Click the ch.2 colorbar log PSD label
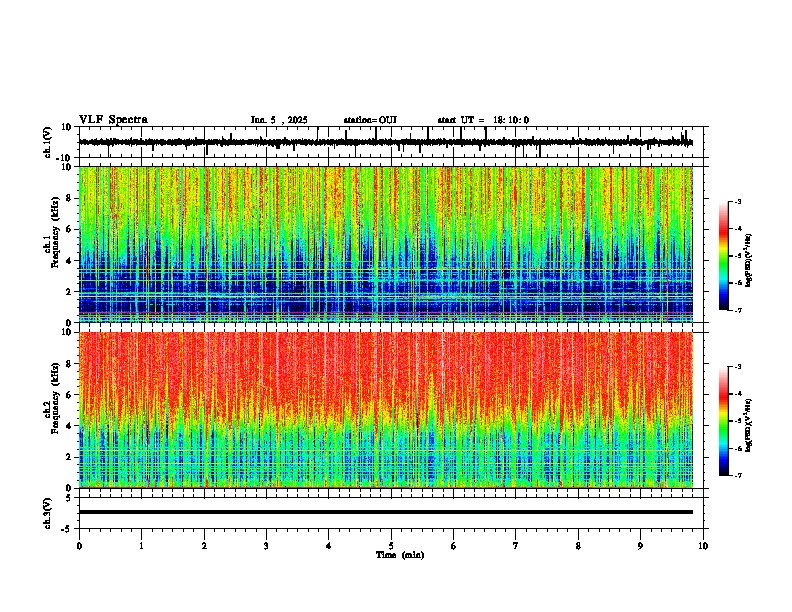The height and width of the screenshot is (612, 792). coord(749,425)
